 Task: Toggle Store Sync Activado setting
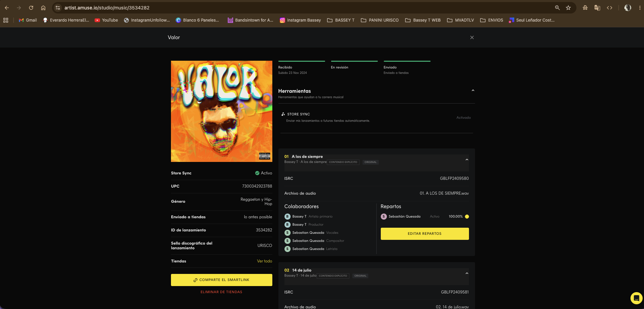(x=464, y=118)
